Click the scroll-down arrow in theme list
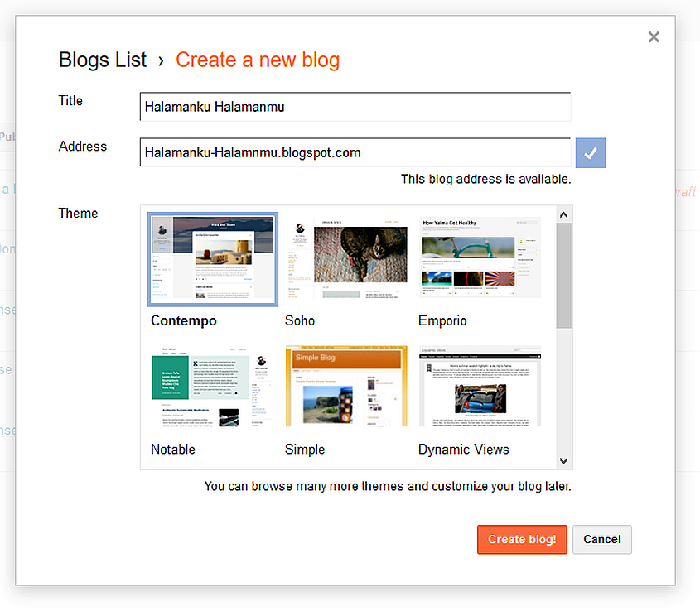The height and width of the screenshot is (611, 700). coord(563,460)
